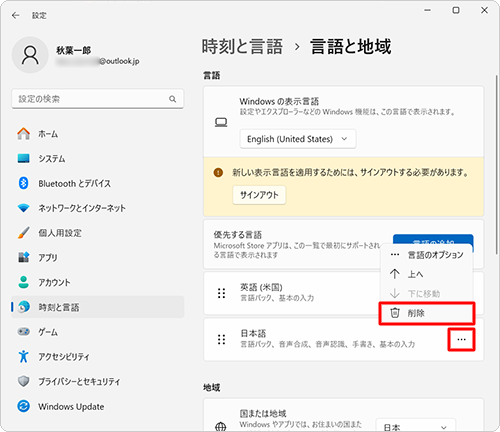Click in the 設定の検索 search field
Image resolution: width=500 pixels, height=432 pixels.
coord(97,99)
